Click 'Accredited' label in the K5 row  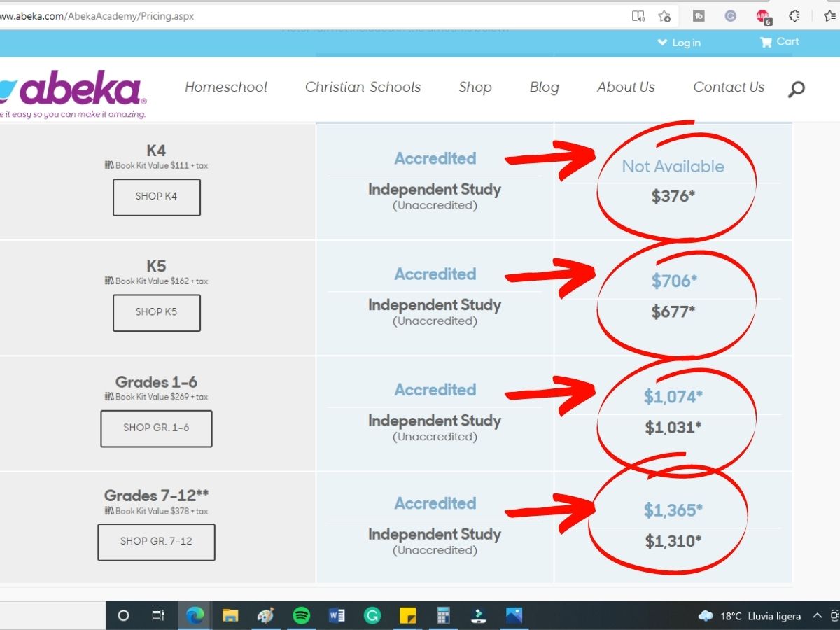pos(435,274)
